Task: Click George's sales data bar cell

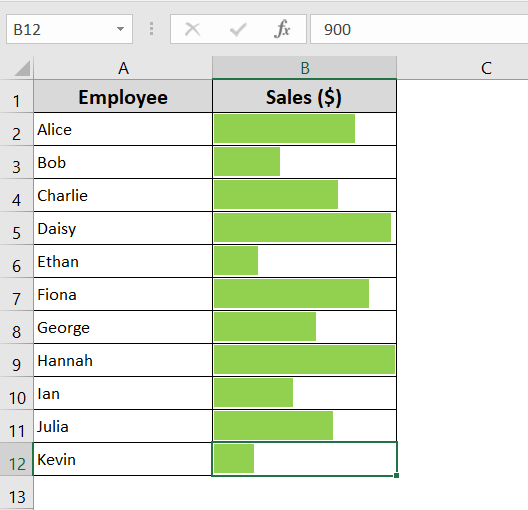Action: tap(304, 327)
